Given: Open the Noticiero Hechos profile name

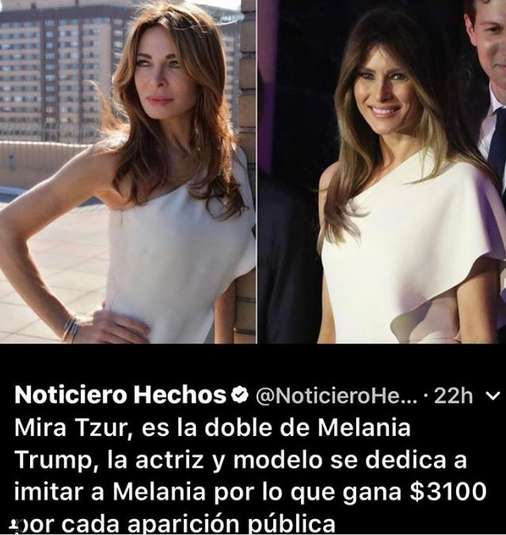Looking at the screenshot, I should point(120,395).
